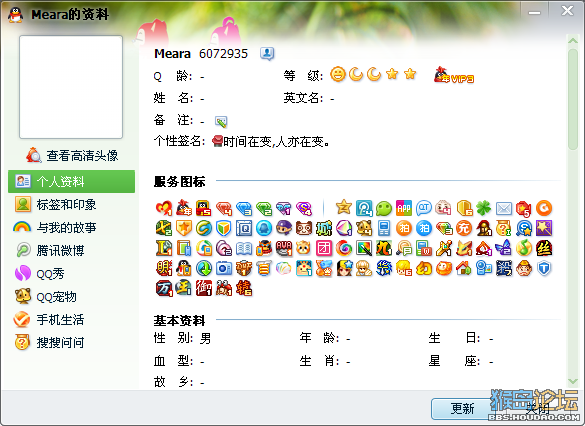
Task: Select the blue shield T service icon
Action: click(x=544, y=268)
